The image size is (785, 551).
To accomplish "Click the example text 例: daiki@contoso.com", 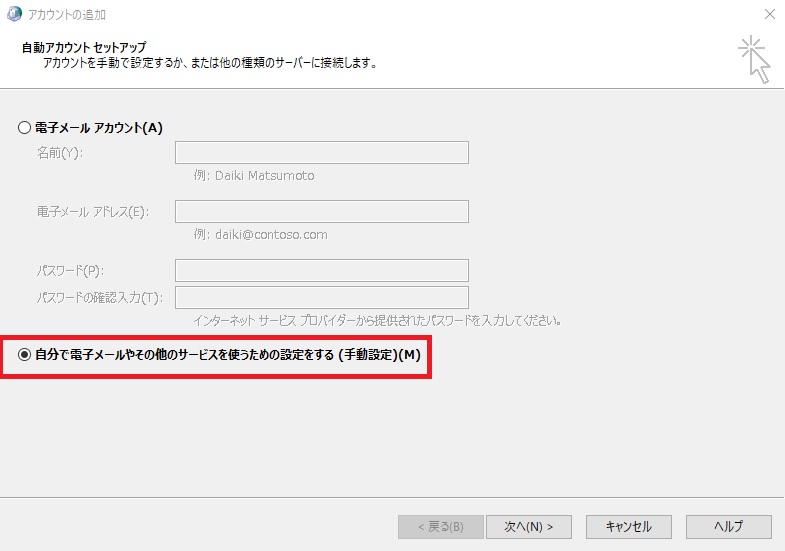I will point(261,235).
